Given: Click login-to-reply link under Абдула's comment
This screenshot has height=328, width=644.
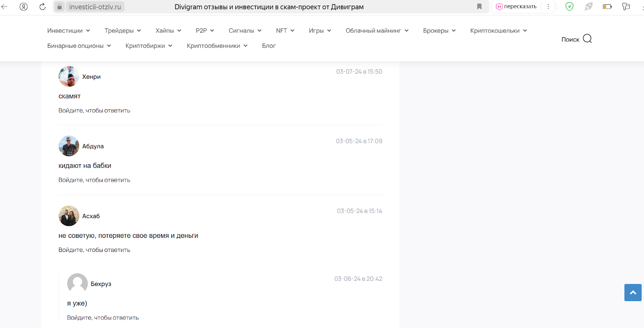Looking at the screenshot, I should [x=94, y=180].
